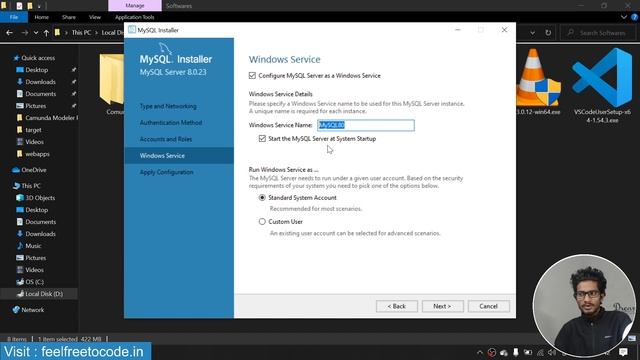Refresh the Explorer folder view

[x=548, y=33]
